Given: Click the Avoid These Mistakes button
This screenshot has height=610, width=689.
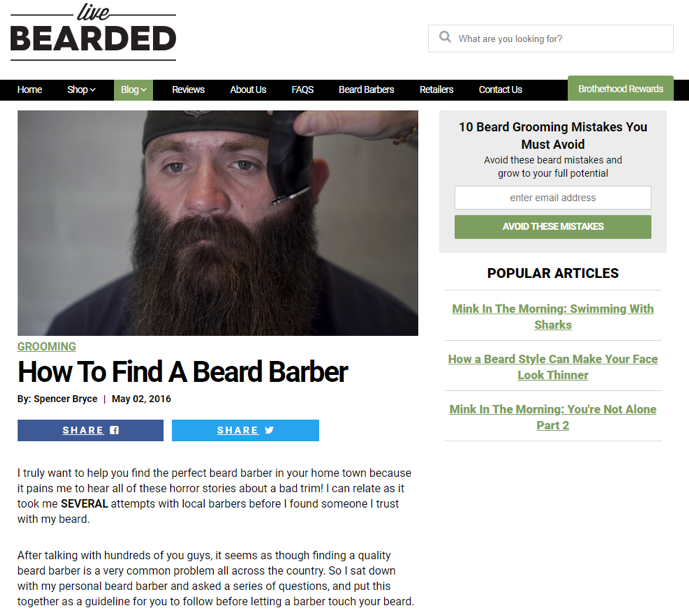Looking at the screenshot, I should tap(553, 227).
